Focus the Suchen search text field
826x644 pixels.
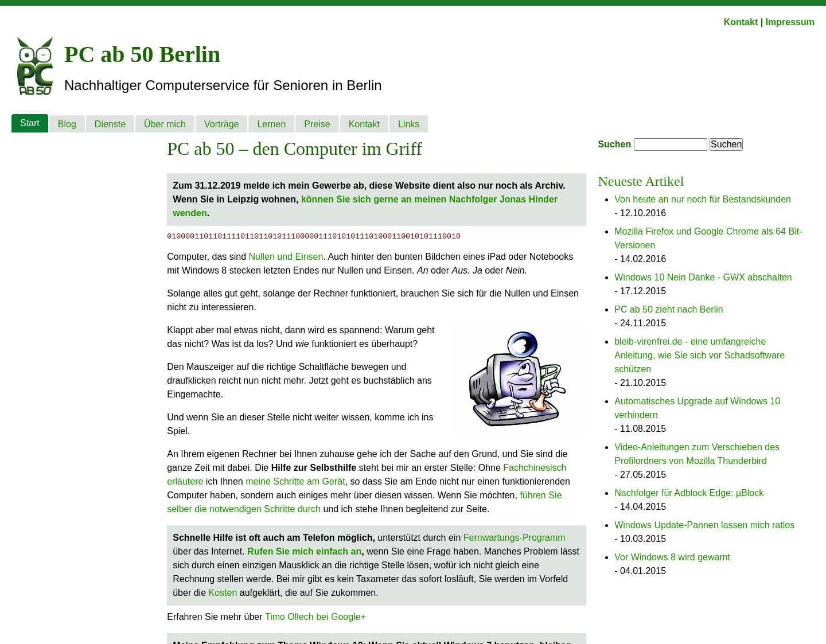pos(671,145)
